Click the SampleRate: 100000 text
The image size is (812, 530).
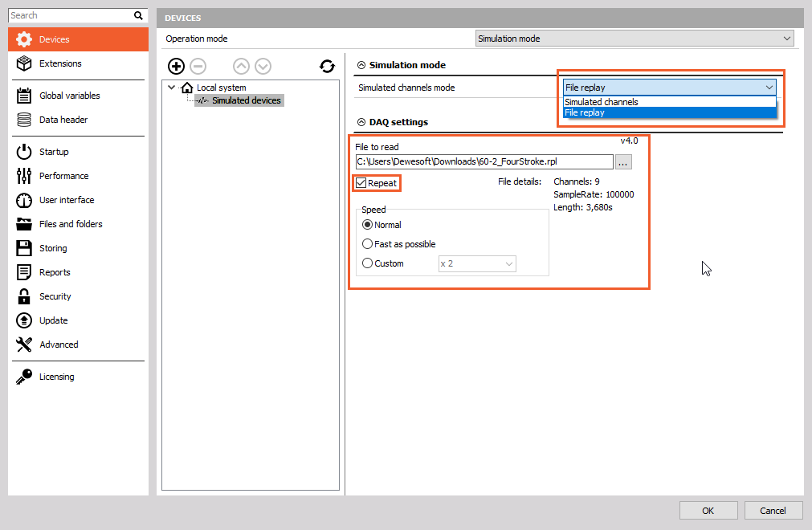pyautogui.click(x=594, y=194)
